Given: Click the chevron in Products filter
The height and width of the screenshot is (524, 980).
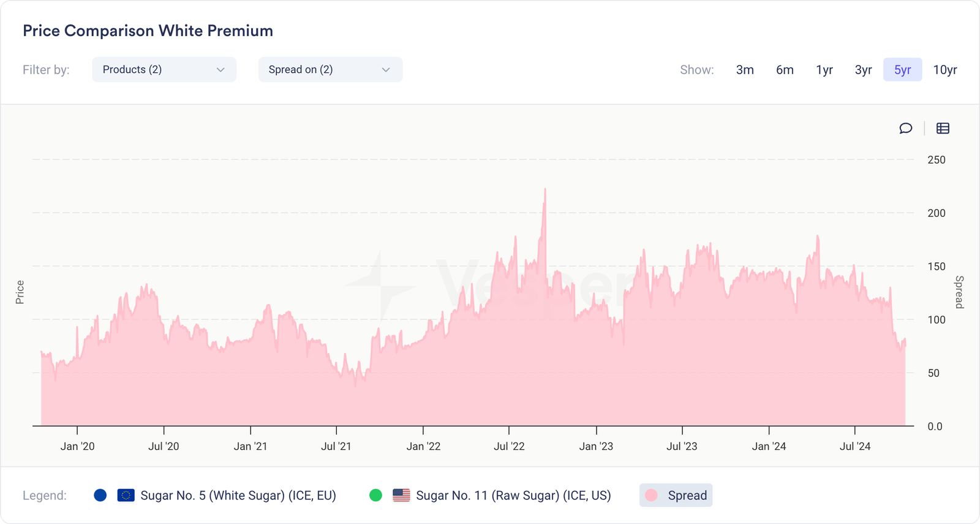Looking at the screenshot, I should (221, 70).
